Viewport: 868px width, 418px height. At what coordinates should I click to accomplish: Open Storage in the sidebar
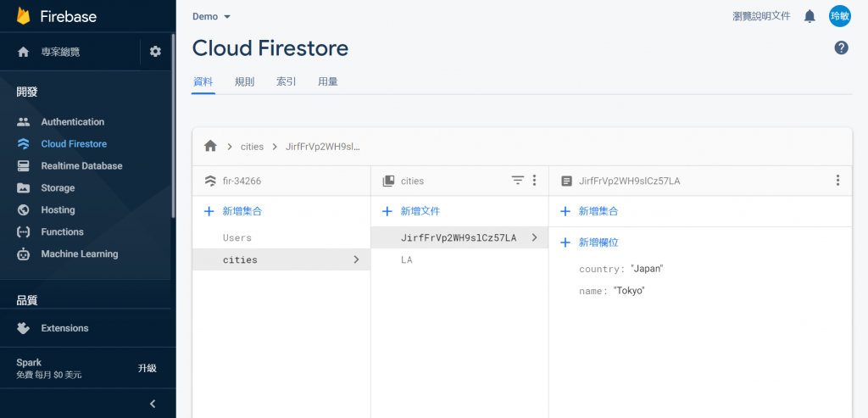point(58,187)
